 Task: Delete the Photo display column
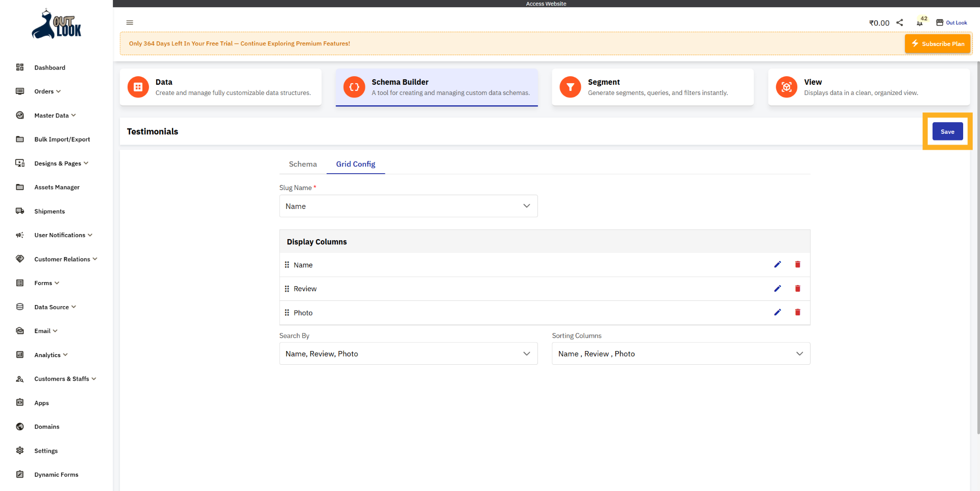tap(797, 312)
